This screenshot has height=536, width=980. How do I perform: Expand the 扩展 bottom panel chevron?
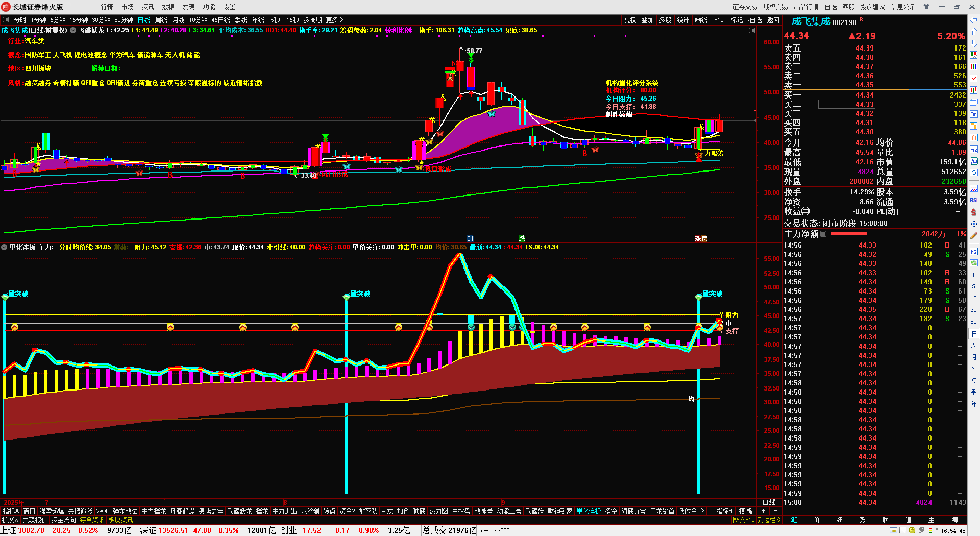[x=10, y=520]
